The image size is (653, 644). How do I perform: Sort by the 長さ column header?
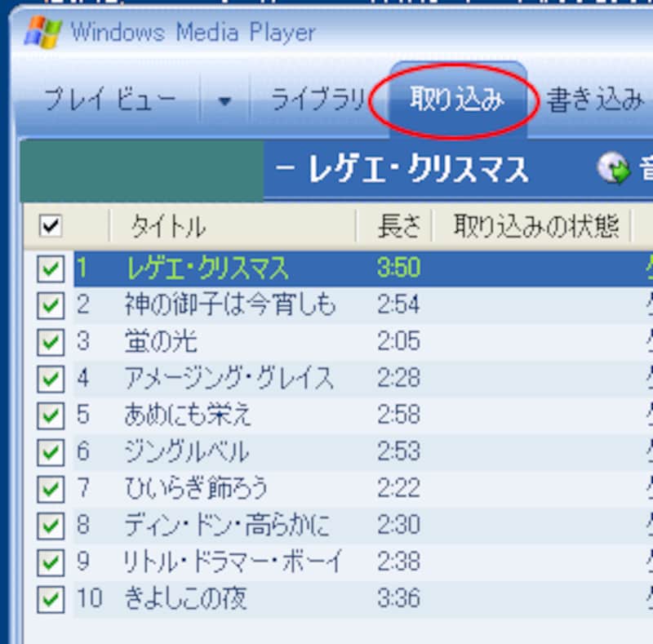(x=398, y=226)
